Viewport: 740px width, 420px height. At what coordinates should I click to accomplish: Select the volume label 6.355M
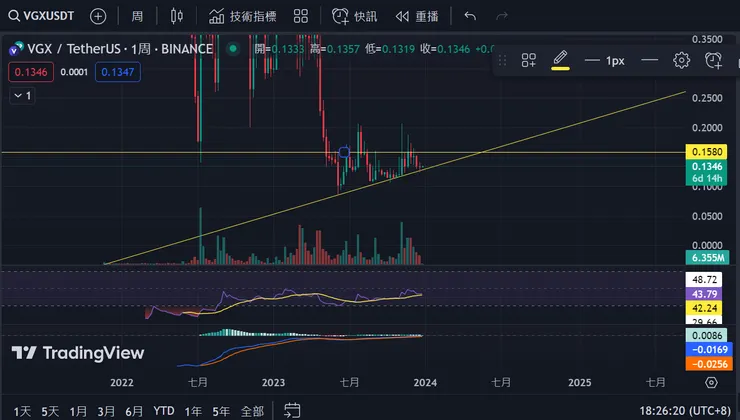[707, 258]
